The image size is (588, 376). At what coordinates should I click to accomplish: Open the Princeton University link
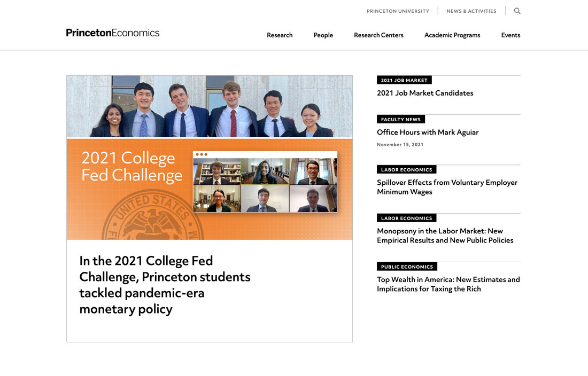(398, 11)
